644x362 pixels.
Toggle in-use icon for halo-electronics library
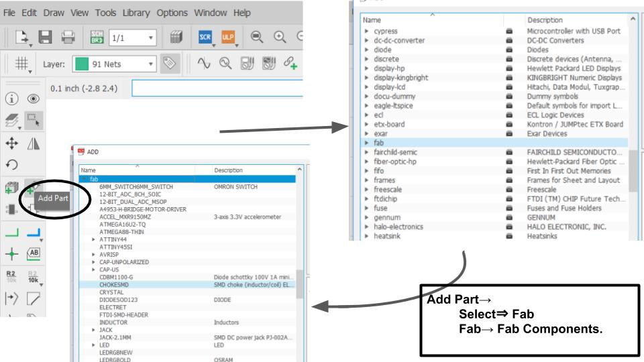(x=509, y=227)
